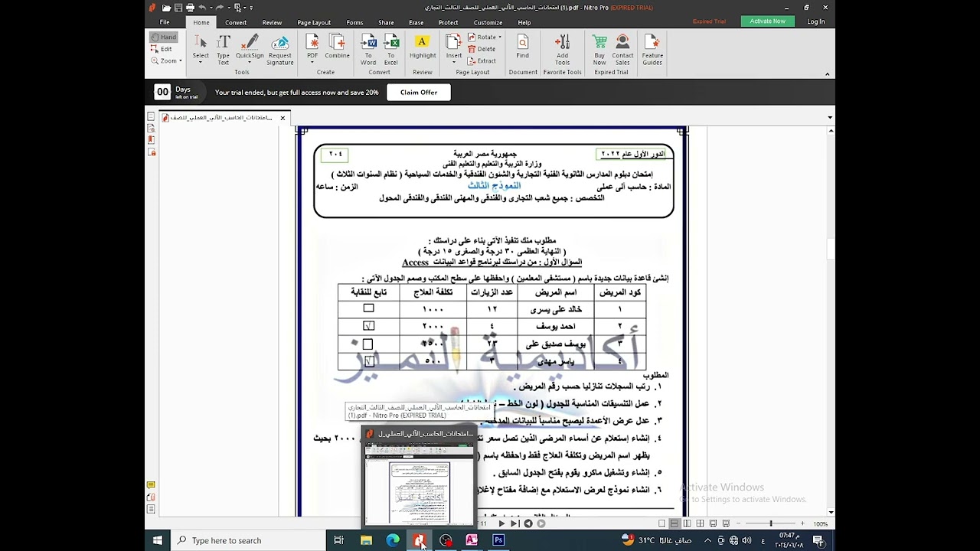This screenshot has height=551, width=980.
Task: Open the Pages panel in left sidebar
Action: (151, 117)
